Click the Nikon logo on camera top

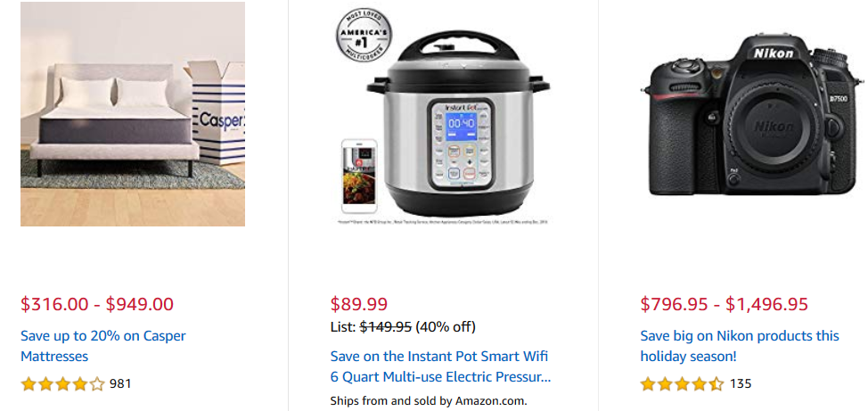774,53
